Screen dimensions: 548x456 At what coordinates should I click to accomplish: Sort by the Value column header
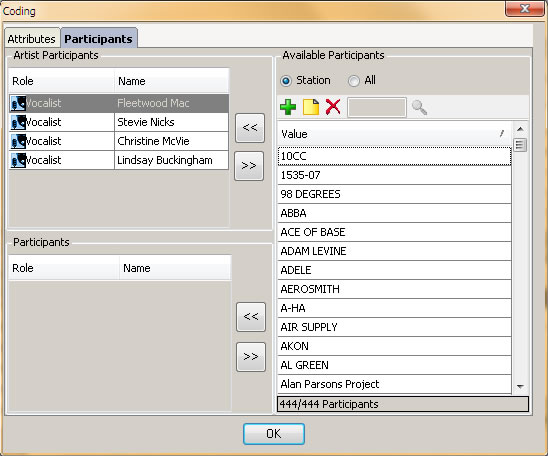pyautogui.click(x=395, y=134)
